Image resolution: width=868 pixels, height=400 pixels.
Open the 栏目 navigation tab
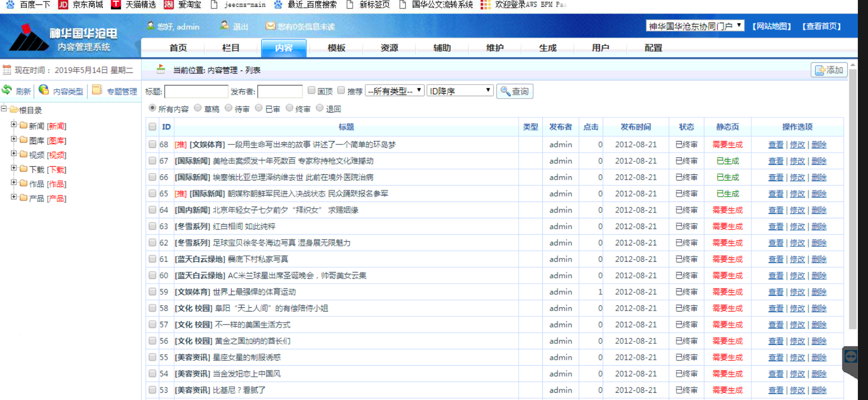pos(231,48)
